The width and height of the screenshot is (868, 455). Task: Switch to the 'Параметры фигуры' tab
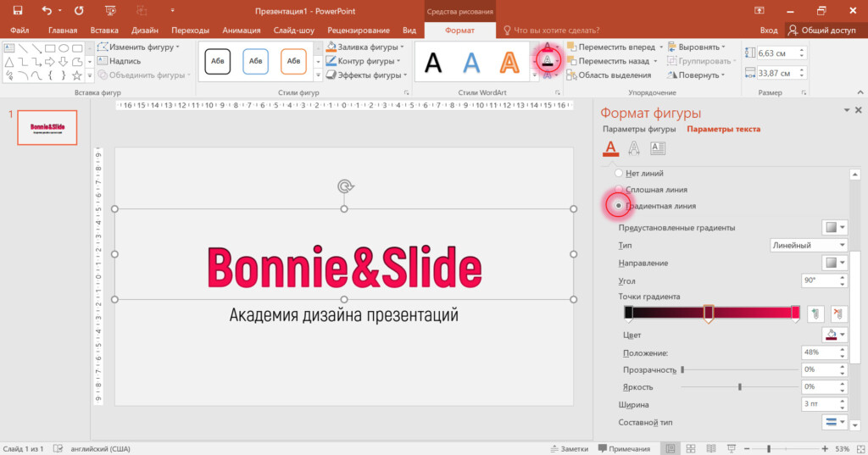639,130
